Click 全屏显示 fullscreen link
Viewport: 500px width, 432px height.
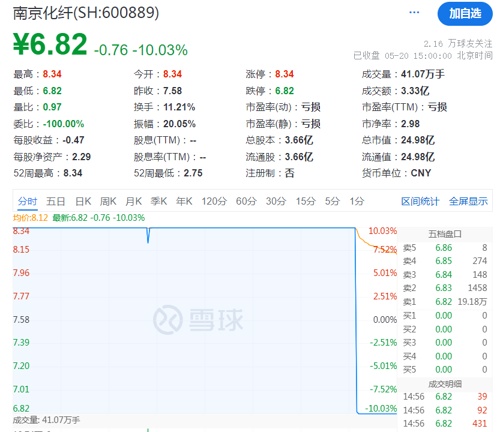468,201
